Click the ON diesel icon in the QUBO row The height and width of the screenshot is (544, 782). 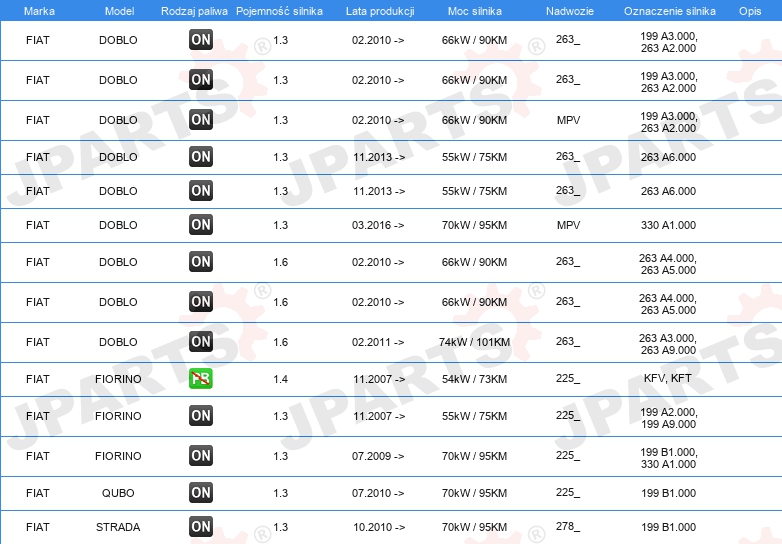[201, 493]
